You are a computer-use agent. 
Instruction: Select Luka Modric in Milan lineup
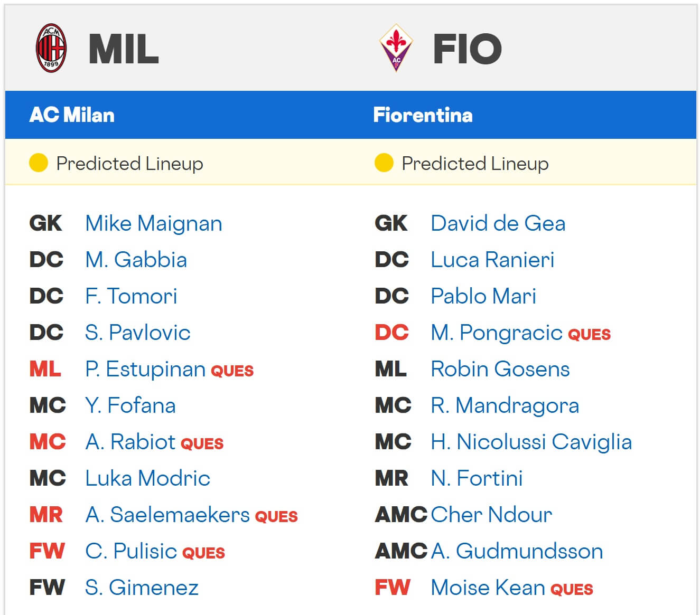(x=147, y=478)
